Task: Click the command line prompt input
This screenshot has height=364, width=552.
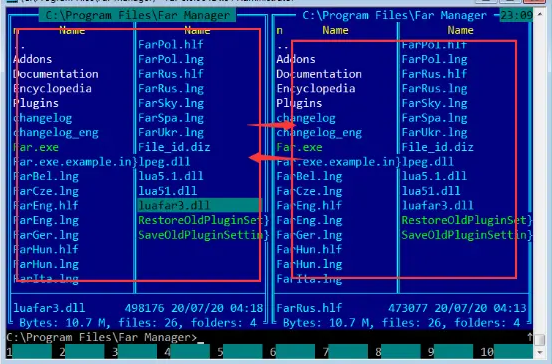Action: point(269,337)
